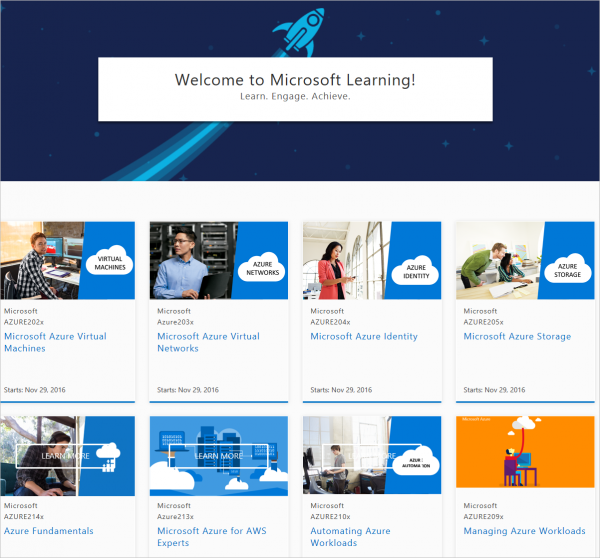Open the Microsoft Azure Virtual Networks course link
The image size is (600, 558).
click(208, 342)
